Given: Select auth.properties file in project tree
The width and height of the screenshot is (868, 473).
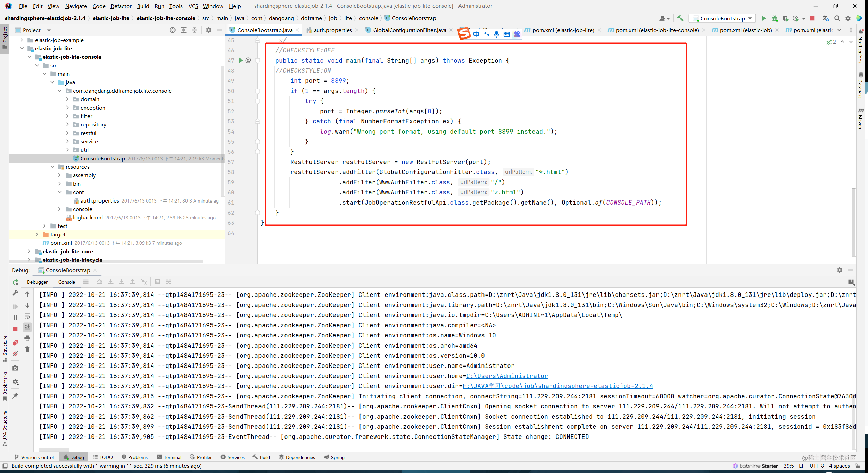Looking at the screenshot, I should [x=99, y=200].
